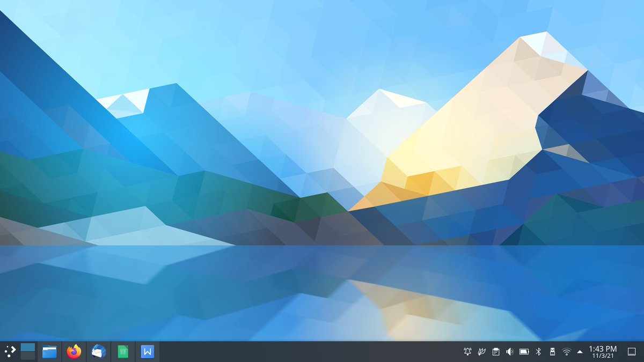Viewport: 644px width, 362px height.
Task: Open the Bluetooth tray icon
Action: (538, 352)
